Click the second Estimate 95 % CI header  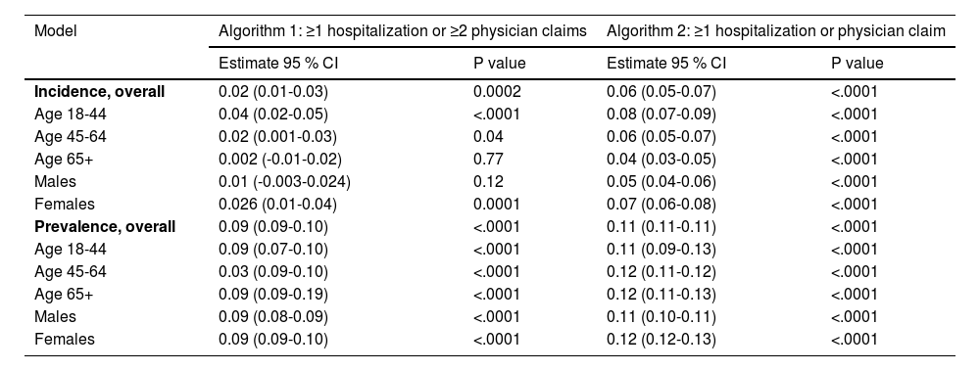pyautogui.click(x=666, y=63)
